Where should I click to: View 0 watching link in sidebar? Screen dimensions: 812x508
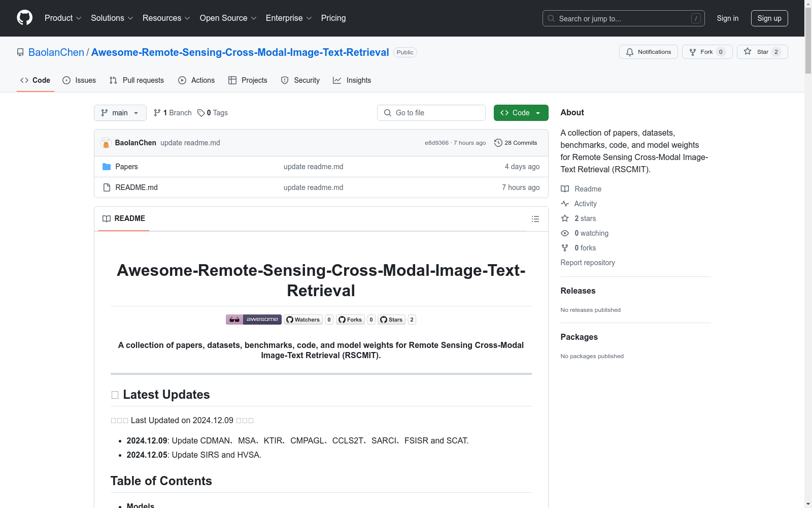pos(585,233)
